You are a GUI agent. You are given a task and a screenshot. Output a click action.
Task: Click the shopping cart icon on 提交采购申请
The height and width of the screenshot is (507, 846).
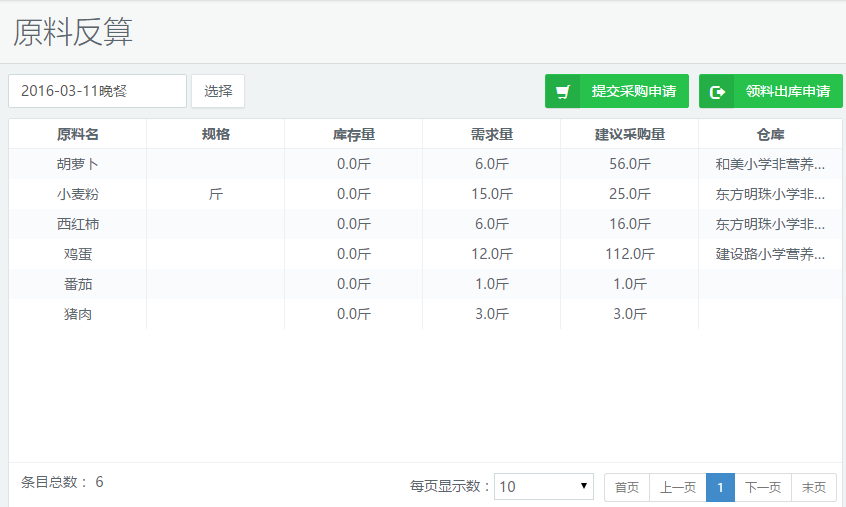[564, 92]
